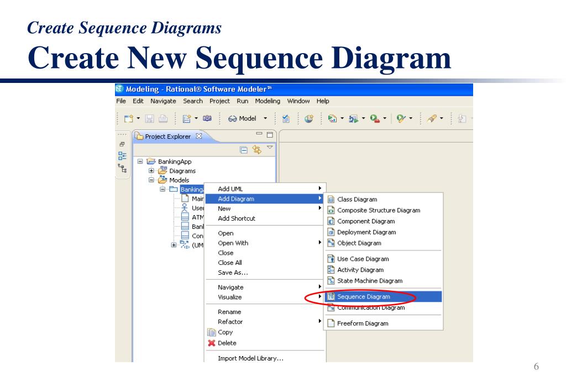Open the Navigate menu in menu bar

click(163, 101)
